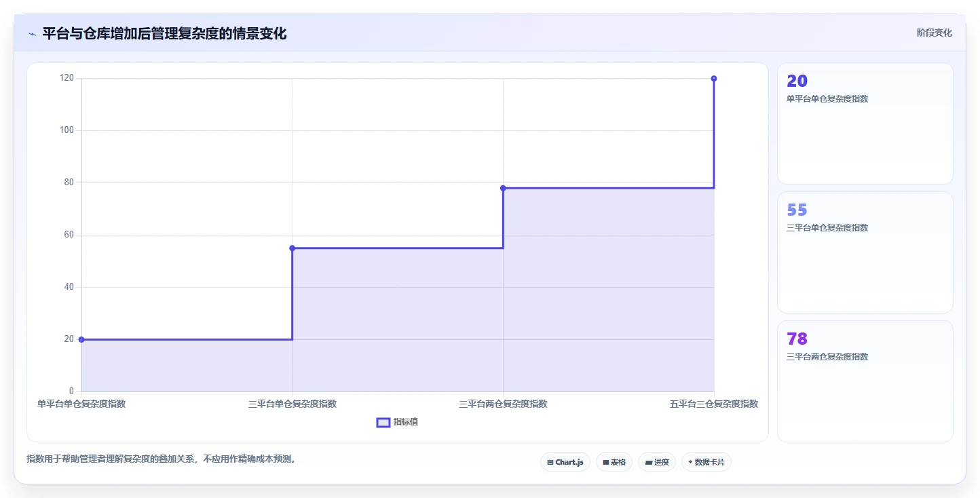The height and width of the screenshot is (498, 980).
Task: Open the 三平台单仓复杂度指数 card showing 55
Action: point(865,252)
